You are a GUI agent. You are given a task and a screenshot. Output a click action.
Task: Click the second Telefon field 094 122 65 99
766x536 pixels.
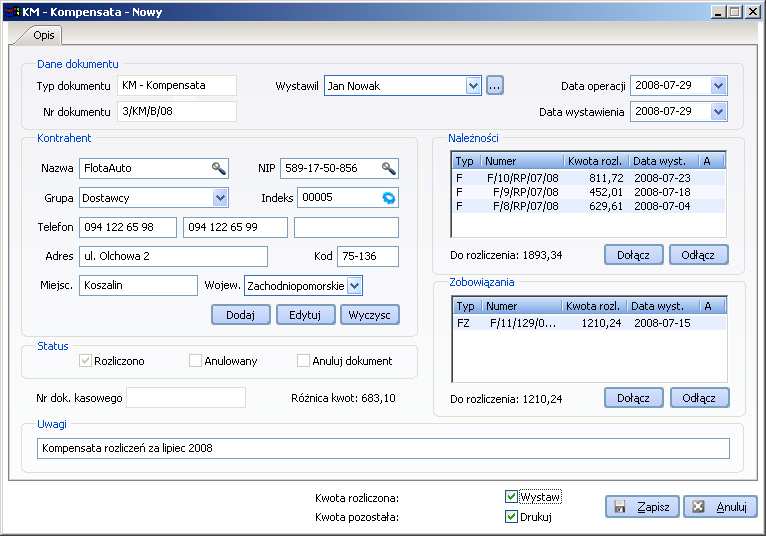pyautogui.click(x=235, y=228)
